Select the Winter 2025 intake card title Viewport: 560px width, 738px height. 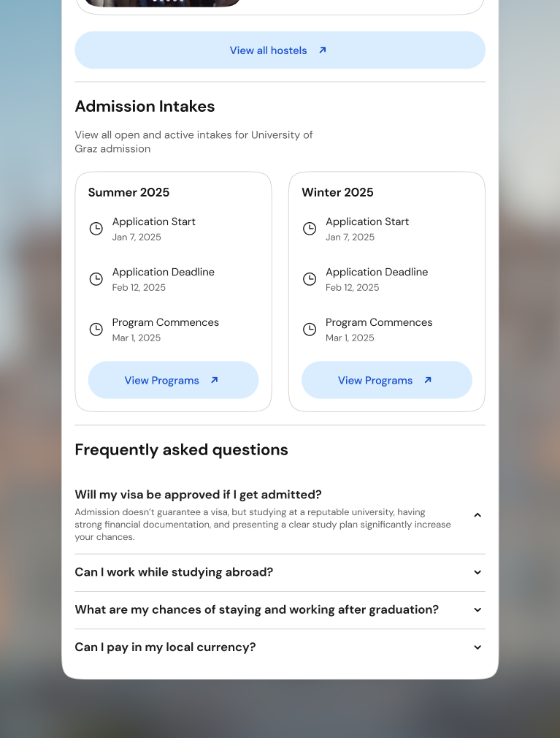[337, 192]
